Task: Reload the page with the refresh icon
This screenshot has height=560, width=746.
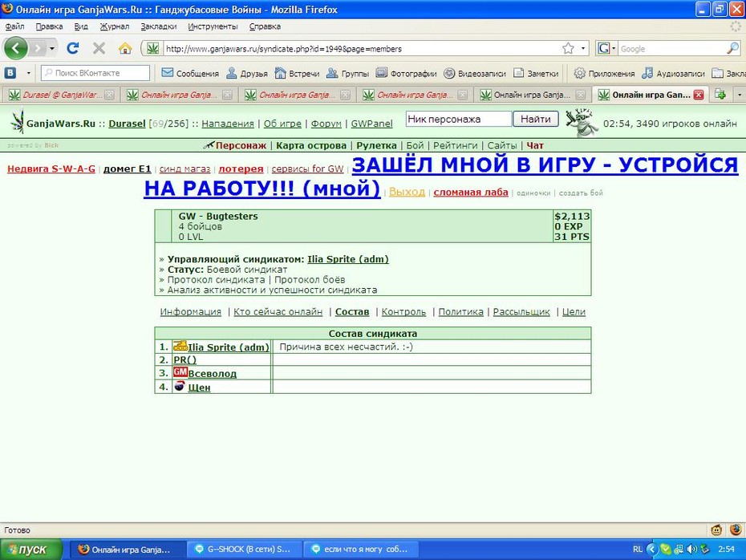Action: (73, 48)
